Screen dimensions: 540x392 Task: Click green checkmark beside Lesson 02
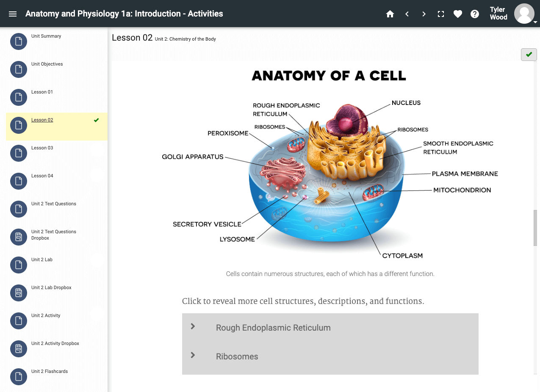[97, 120]
